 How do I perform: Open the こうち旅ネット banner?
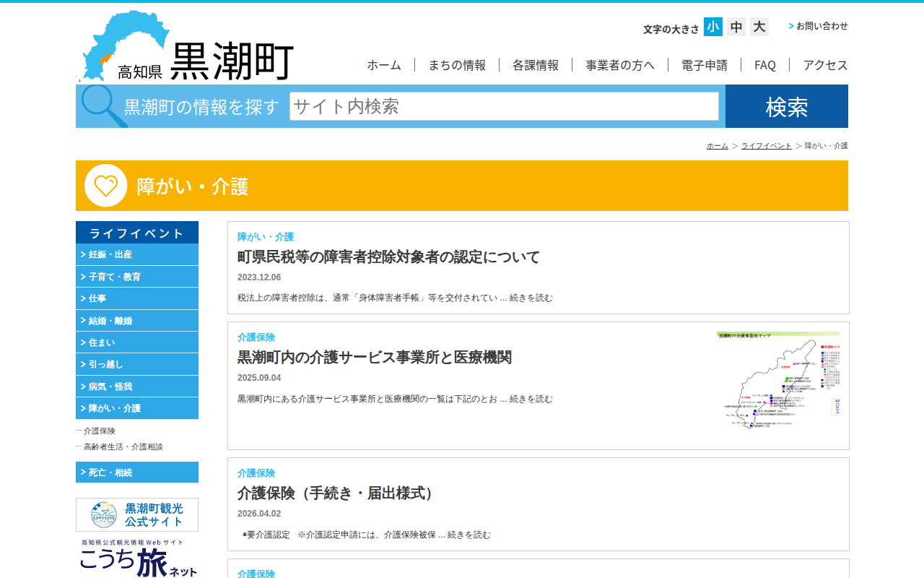click(137, 559)
